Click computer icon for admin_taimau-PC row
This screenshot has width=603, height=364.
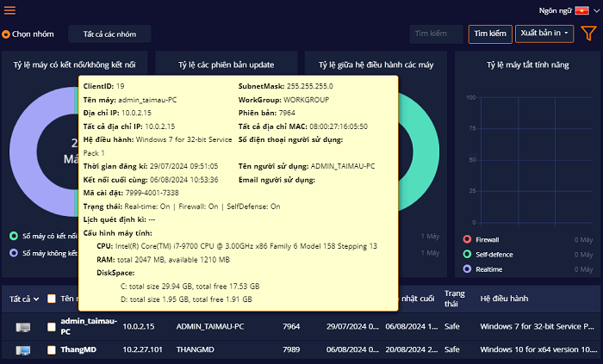(23, 327)
